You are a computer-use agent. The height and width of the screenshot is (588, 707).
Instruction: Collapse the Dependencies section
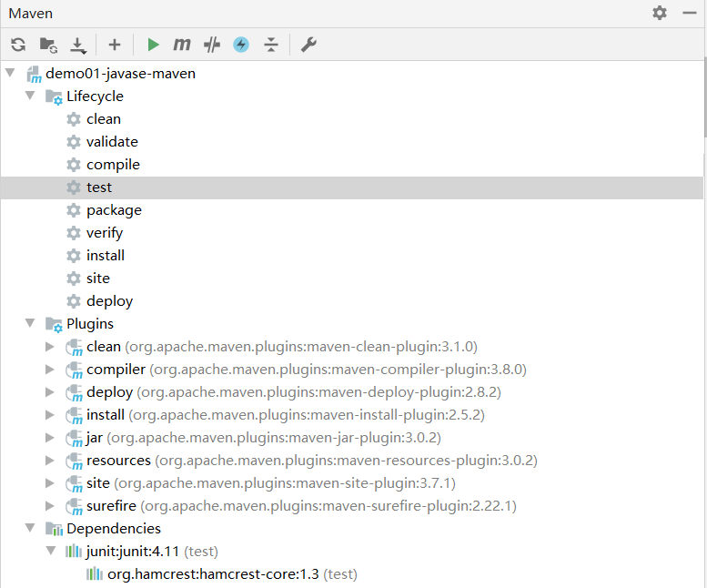tap(30, 528)
